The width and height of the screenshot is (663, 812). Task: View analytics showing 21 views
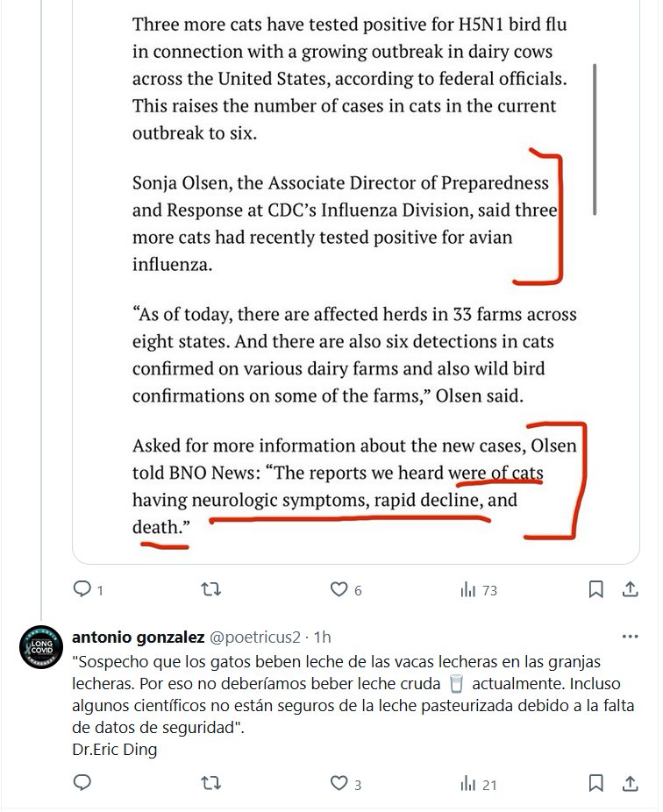(468, 781)
